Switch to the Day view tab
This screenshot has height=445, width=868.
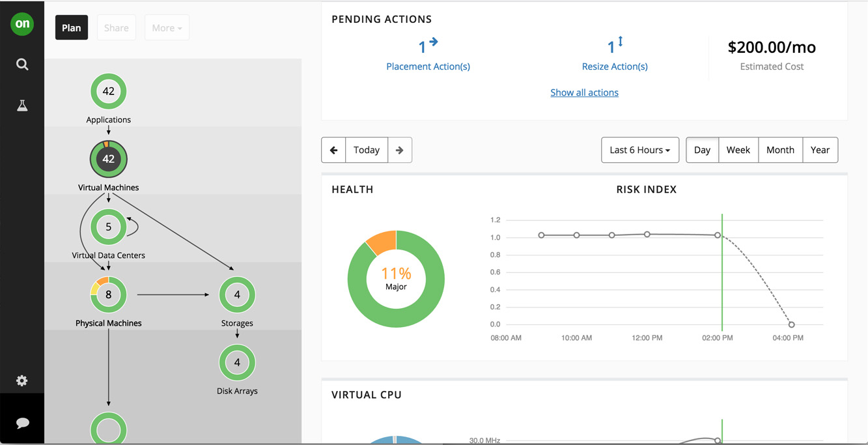(702, 150)
